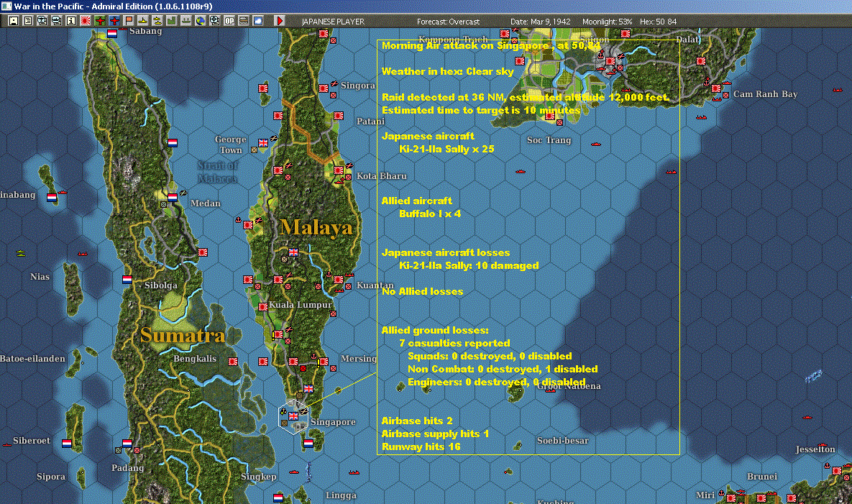This screenshot has width=852, height=504.
Task: Select the Dutch flag at Sabang
Action: [112, 33]
